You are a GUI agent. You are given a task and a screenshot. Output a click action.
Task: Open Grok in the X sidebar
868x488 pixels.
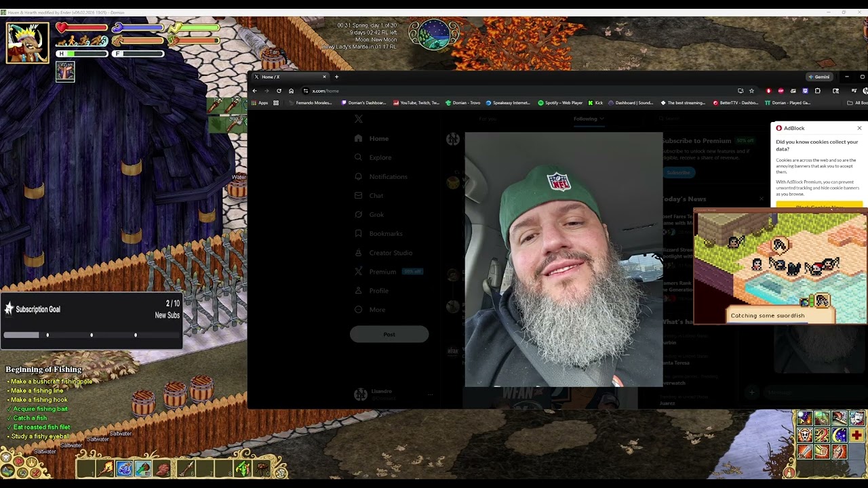[369, 214]
